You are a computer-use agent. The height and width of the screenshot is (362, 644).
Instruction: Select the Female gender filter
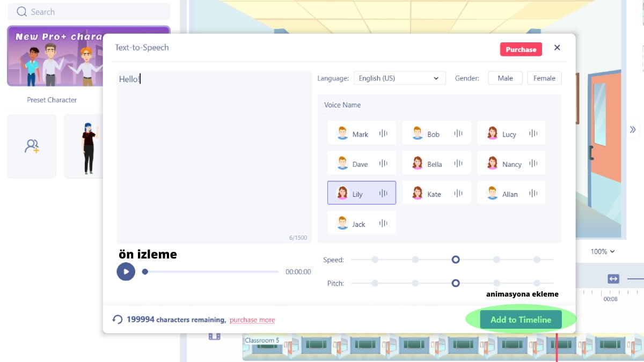[x=544, y=78]
